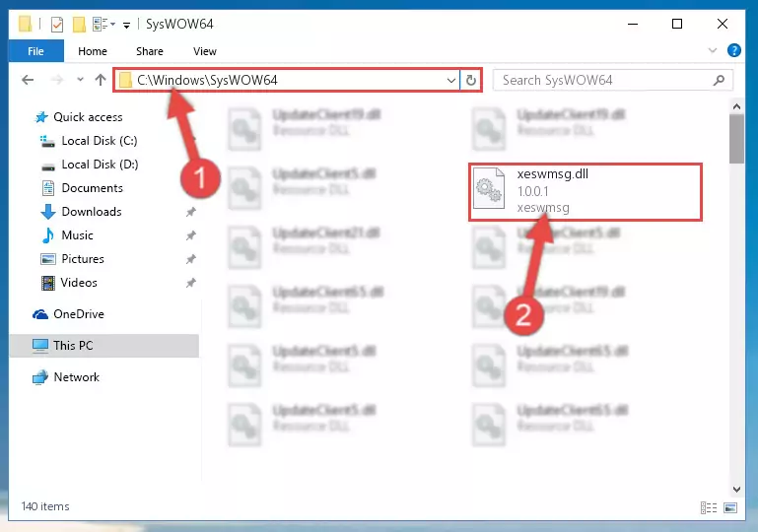The image size is (758, 532).
Task: Go back with the left arrow
Action: pos(28,80)
